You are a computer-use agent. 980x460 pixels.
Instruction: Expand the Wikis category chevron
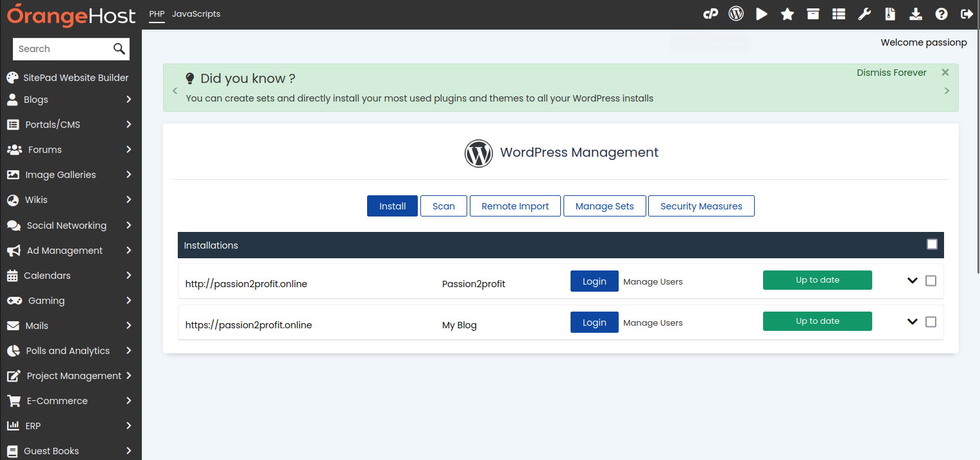point(129,200)
